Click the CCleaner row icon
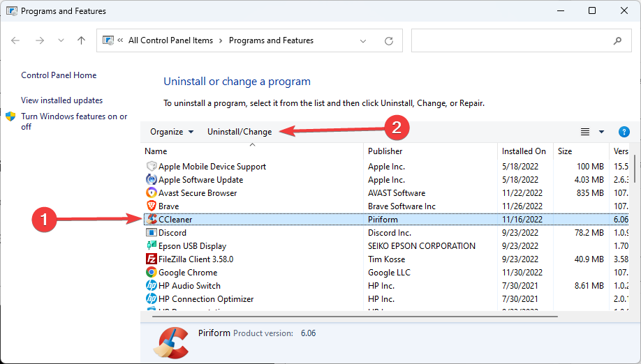The width and height of the screenshot is (641, 364). (152, 219)
